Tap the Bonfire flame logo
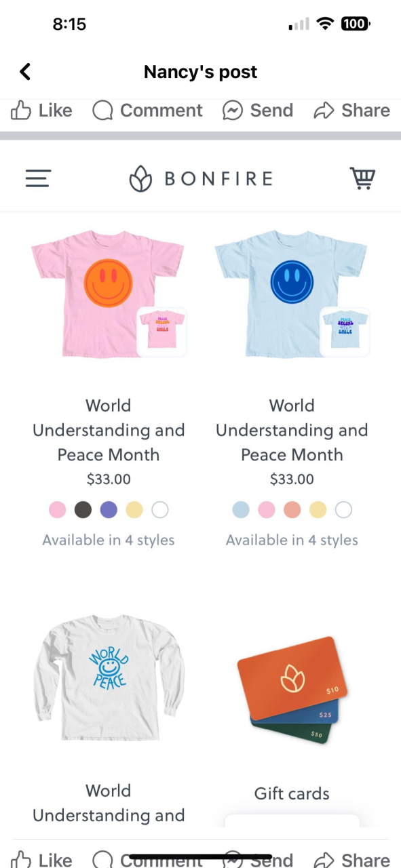 point(140,178)
